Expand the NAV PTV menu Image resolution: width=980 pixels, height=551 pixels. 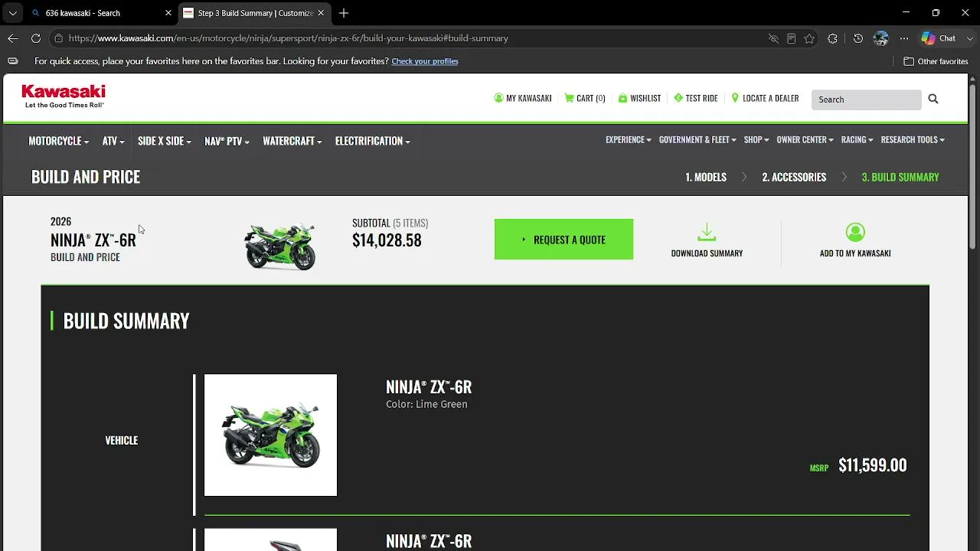click(227, 141)
